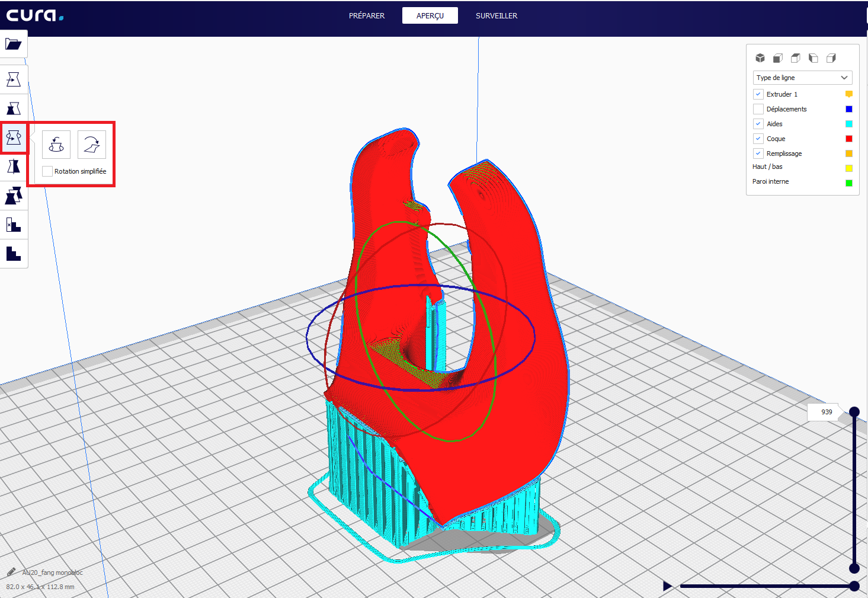Screen dimensions: 868x598
Task: Play the layer simulation
Action: click(x=668, y=586)
